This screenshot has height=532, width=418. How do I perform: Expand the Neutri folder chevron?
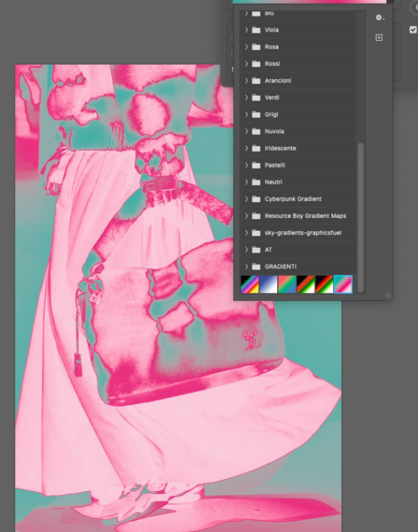tap(246, 182)
